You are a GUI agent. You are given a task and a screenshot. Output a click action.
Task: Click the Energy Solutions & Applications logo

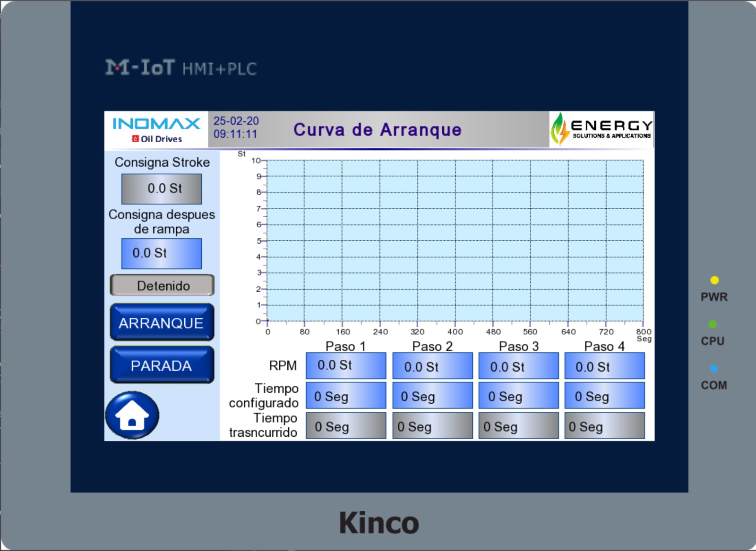601,129
